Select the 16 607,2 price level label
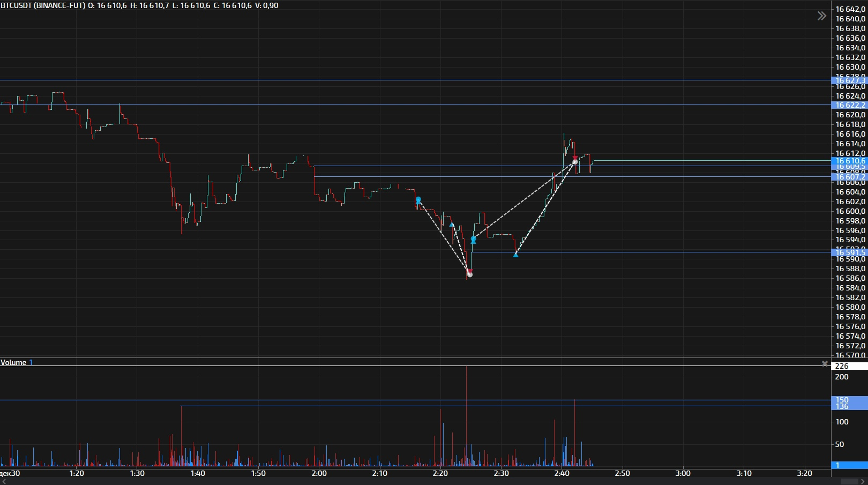The image size is (868, 485). 849,177
